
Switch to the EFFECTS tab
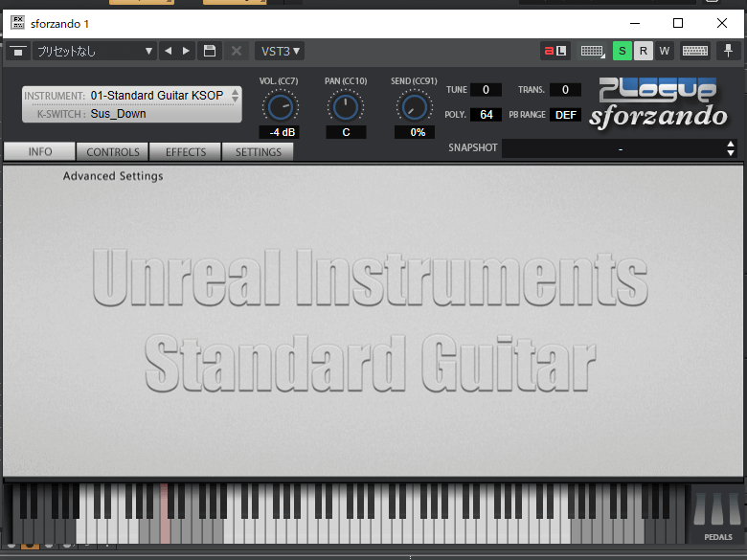pyautogui.click(x=186, y=152)
